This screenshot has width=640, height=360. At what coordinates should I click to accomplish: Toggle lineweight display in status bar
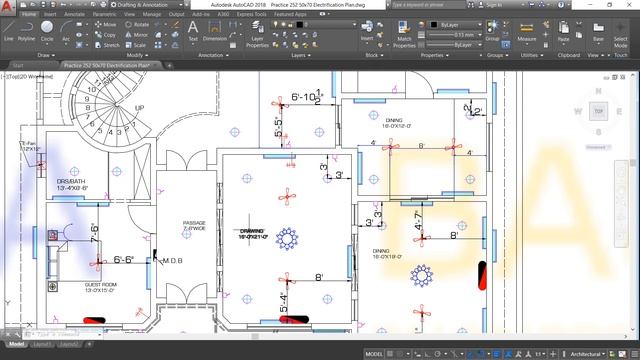click(496, 354)
